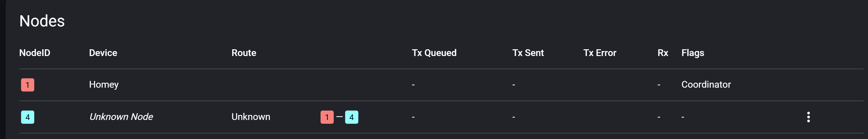Viewport: 868px width, 139px height.
Task: Click the dash connector between route badges
Action: (x=339, y=117)
